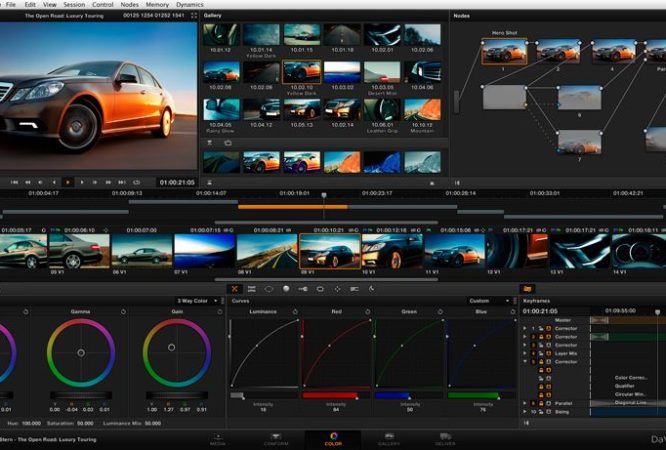Click the reset icon on Gamma wheel
This screenshot has height=450, width=666.
[123, 311]
